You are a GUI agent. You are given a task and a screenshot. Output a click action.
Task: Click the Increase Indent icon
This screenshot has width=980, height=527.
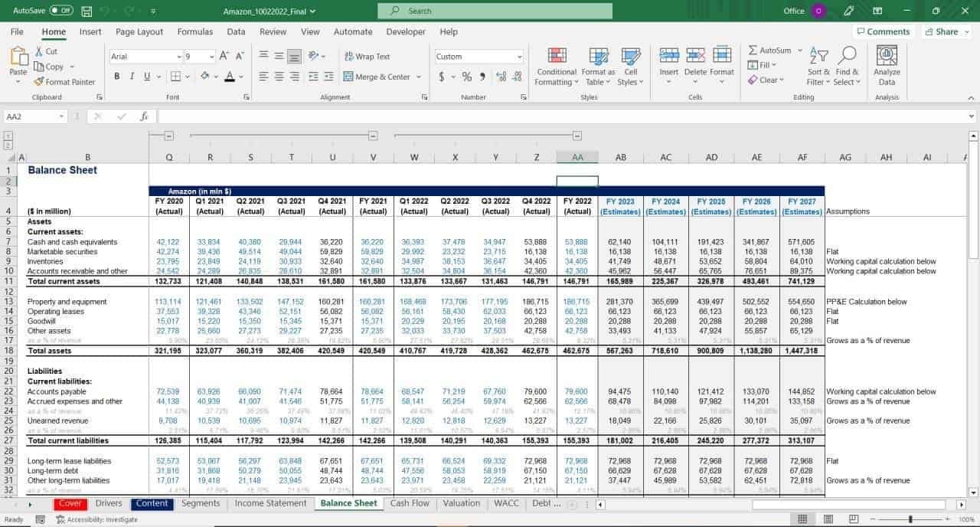tap(330, 76)
